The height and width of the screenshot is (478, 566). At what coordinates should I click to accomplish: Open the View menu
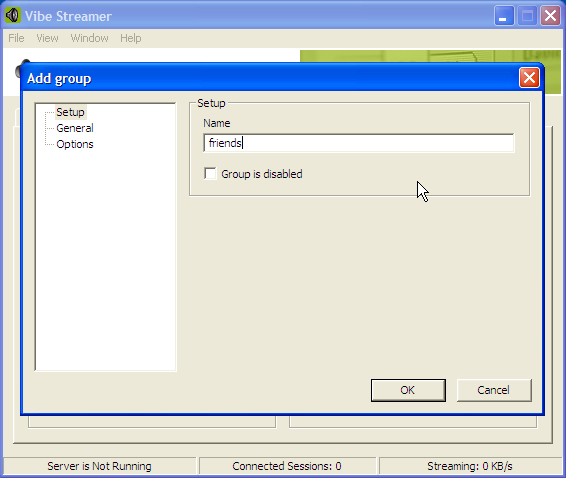click(x=47, y=38)
